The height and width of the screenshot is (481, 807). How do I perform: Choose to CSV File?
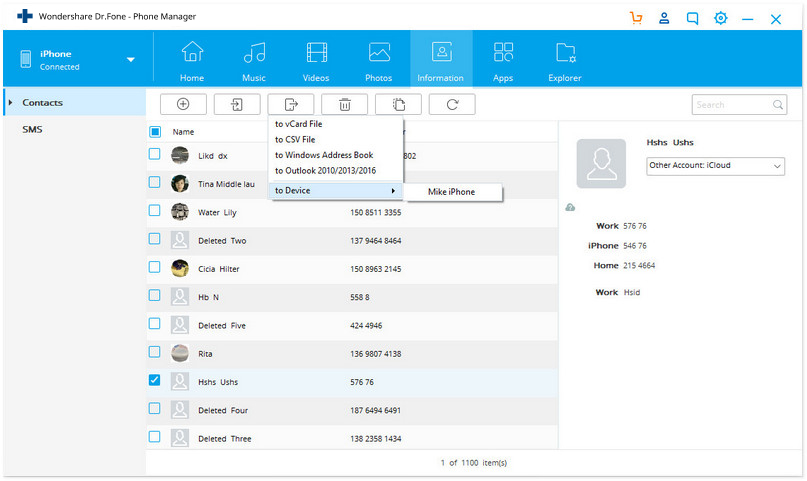click(x=295, y=139)
